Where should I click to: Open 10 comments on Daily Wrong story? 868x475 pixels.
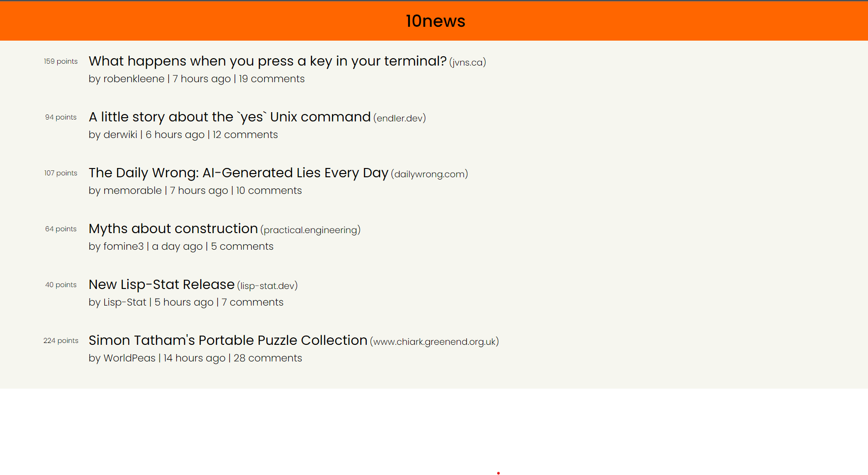point(269,191)
